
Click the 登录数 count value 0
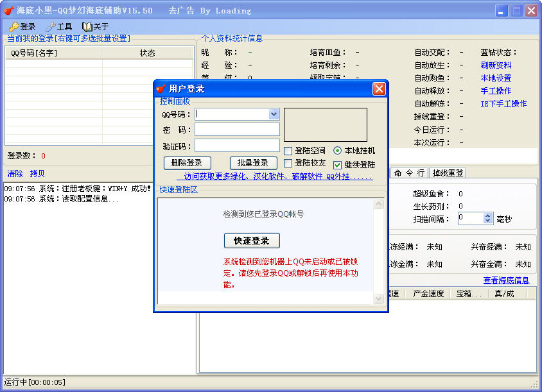tap(43, 156)
